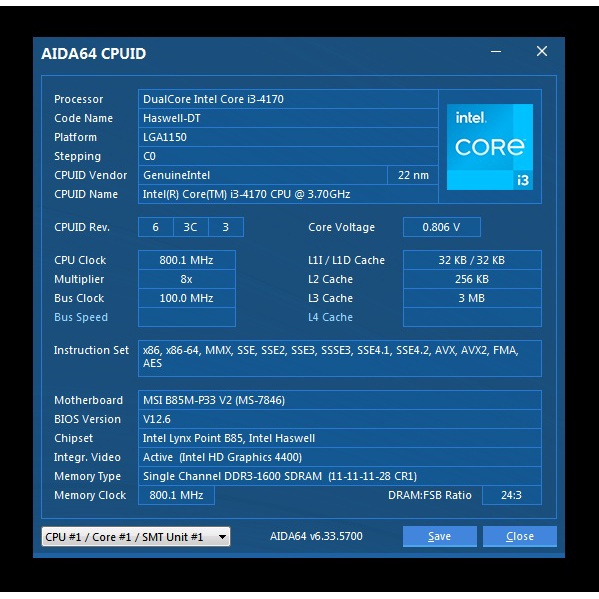
Task: Close window with the X icon
Action: coord(542,51)
